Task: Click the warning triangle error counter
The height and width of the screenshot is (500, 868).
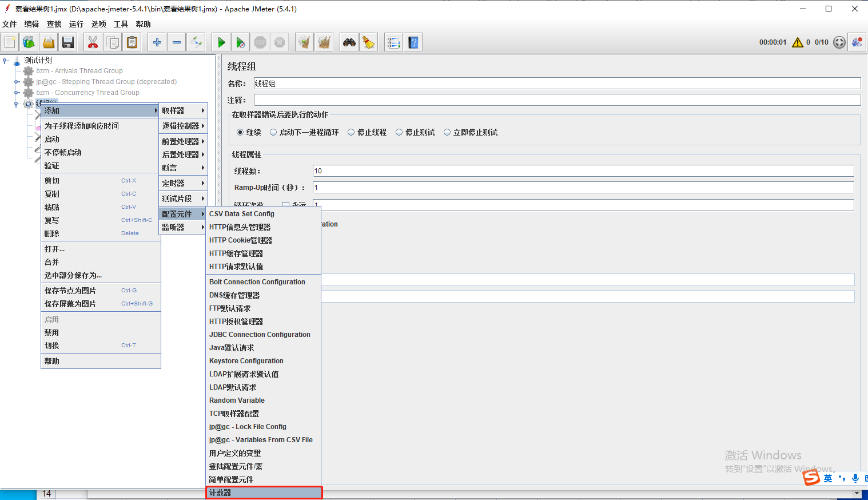Action: [x=798, y=42]
